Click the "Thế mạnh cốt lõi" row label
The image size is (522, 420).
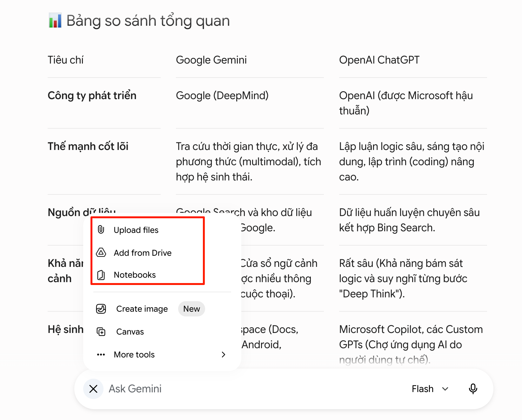(88, 146)
